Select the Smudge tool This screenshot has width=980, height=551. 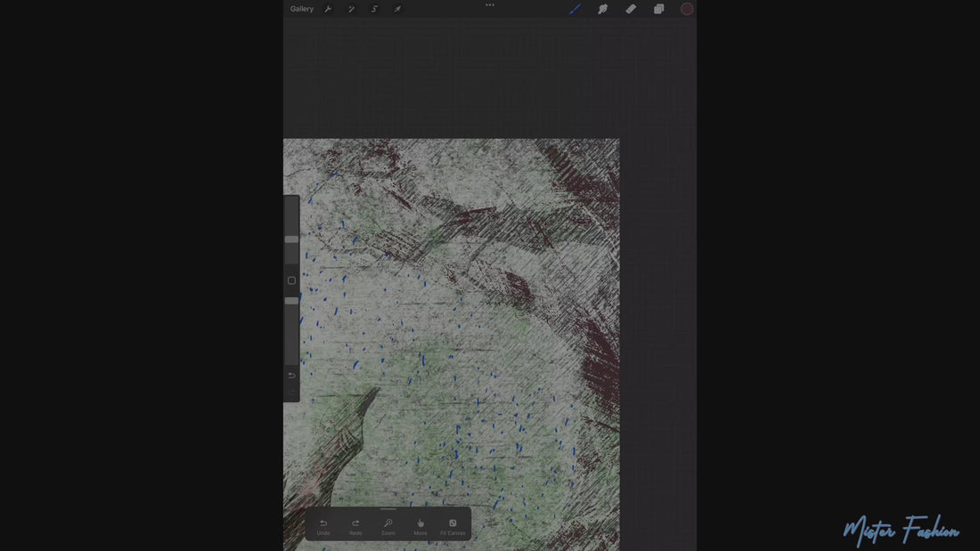point(602,9)
